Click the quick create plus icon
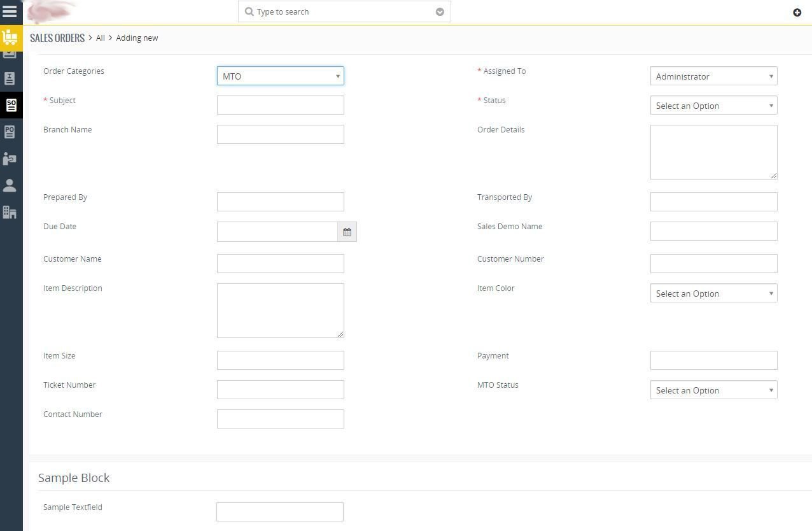This screenshot has width=812, height=531. click(x=797, y=12)
